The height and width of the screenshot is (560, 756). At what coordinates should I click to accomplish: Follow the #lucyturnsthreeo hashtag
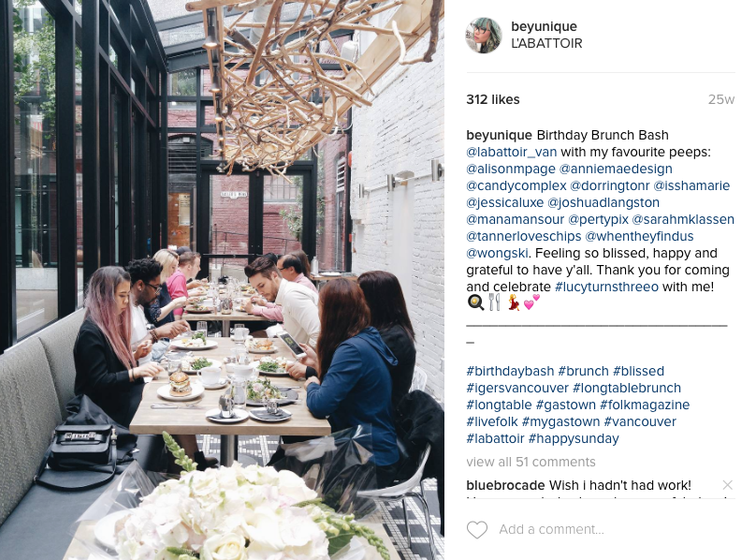coord(606,287)
